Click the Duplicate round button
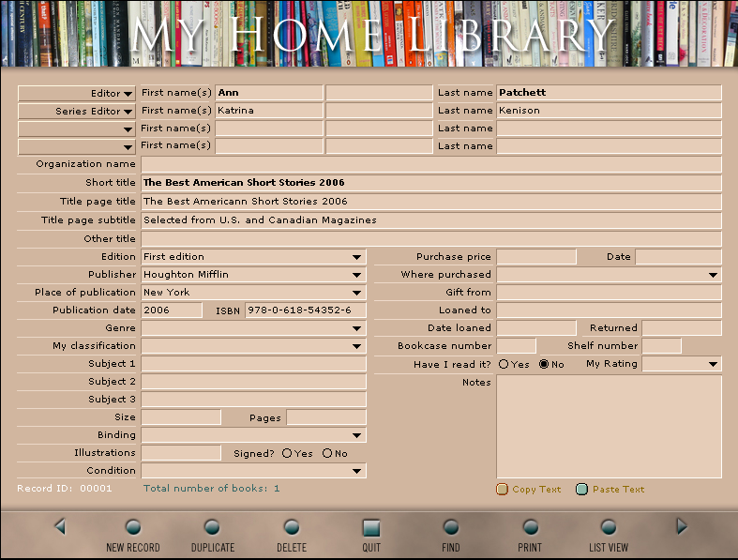 (212, 527)
